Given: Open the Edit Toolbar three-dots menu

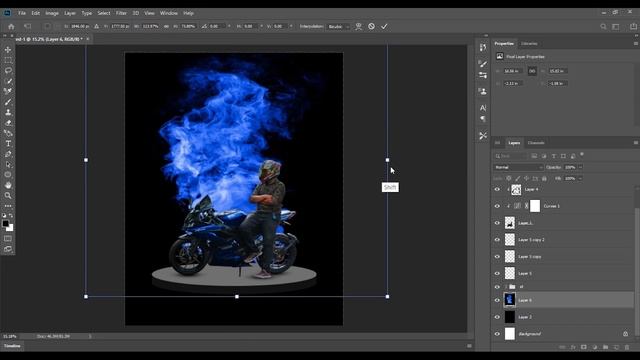Looking at the screenshot, I should click(8, 206).
